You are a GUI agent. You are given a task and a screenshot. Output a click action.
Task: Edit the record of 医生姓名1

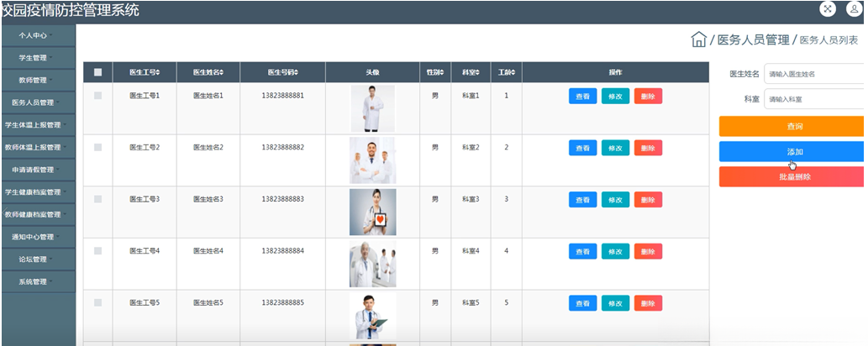[616, 97]
